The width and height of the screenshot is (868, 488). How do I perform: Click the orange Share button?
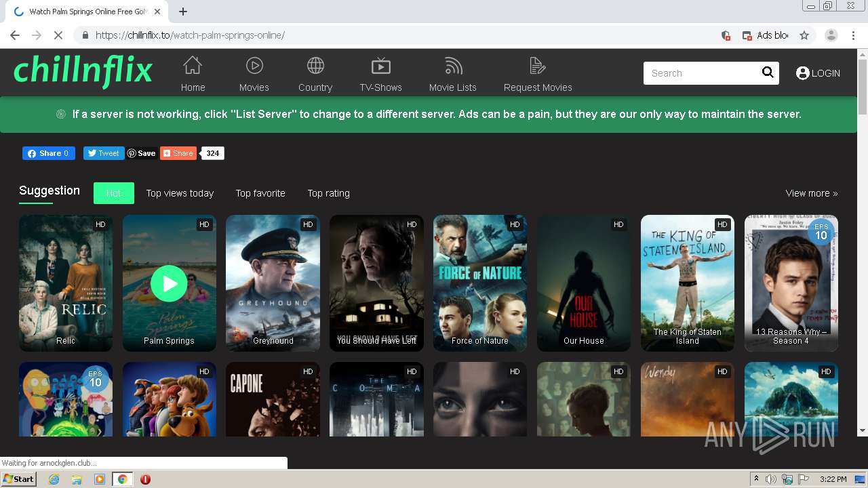pos(178,153)
